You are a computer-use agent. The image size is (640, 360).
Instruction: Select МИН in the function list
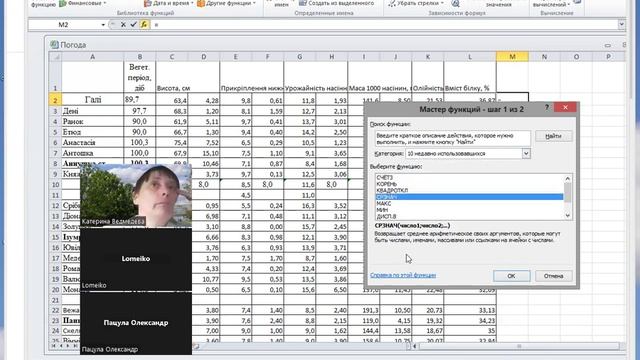point(469,210)
